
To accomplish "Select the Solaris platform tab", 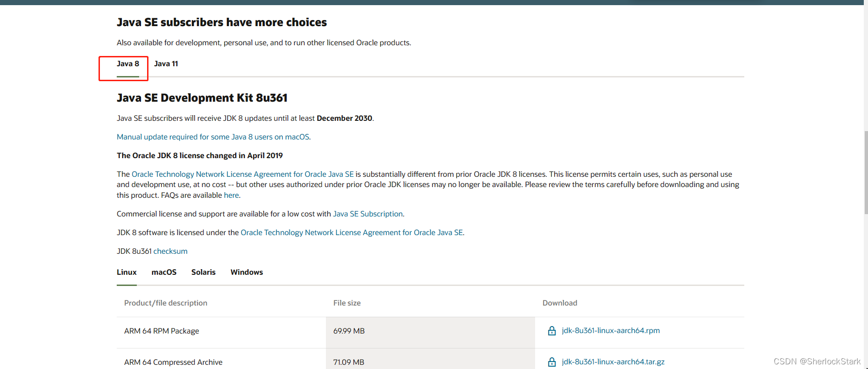I will click(204, 272).
